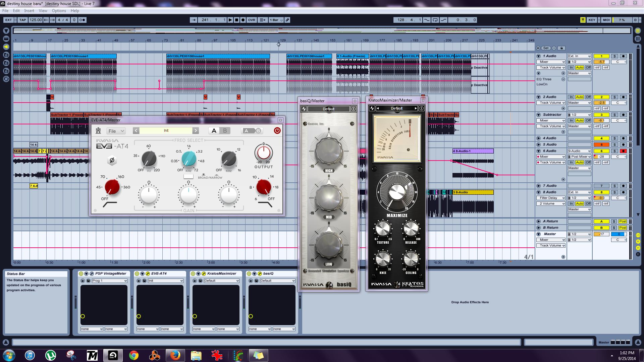Arm the 6 Audio track for recording
Image resolution: width=644 pixels, height=362 pixels.
point(623,151)
